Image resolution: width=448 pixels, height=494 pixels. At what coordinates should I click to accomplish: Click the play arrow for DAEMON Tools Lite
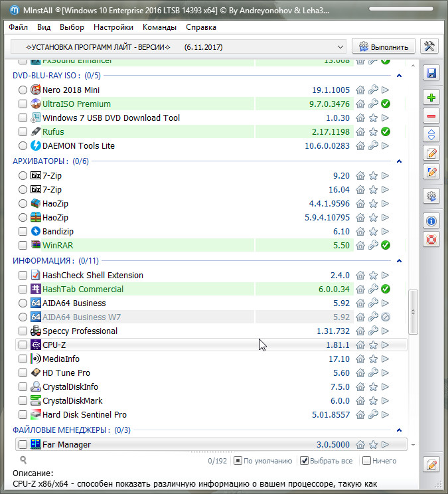click(x=386, y=146)
